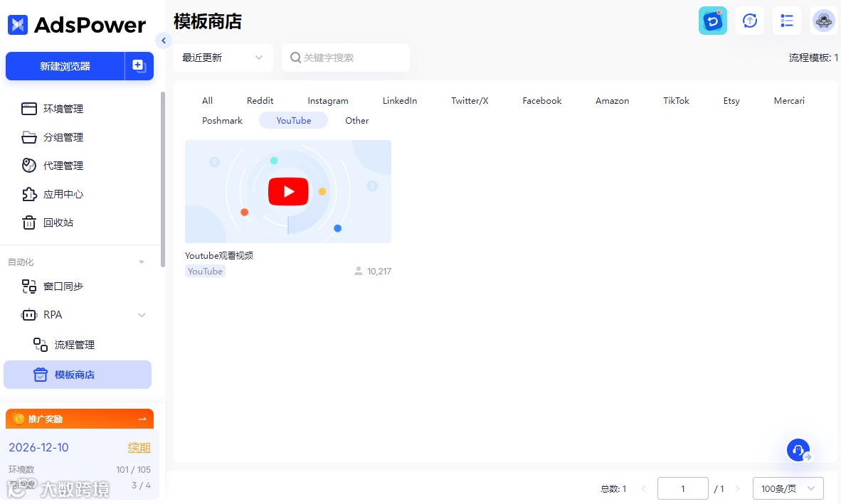841x504 pixels.
Task: Open the Youtube观看视频 template thumbnail
Action: point(288,191)
